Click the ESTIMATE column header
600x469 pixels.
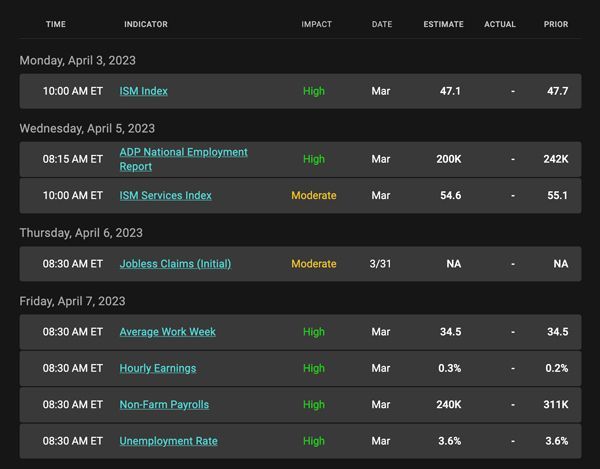(x=443, y=24)
